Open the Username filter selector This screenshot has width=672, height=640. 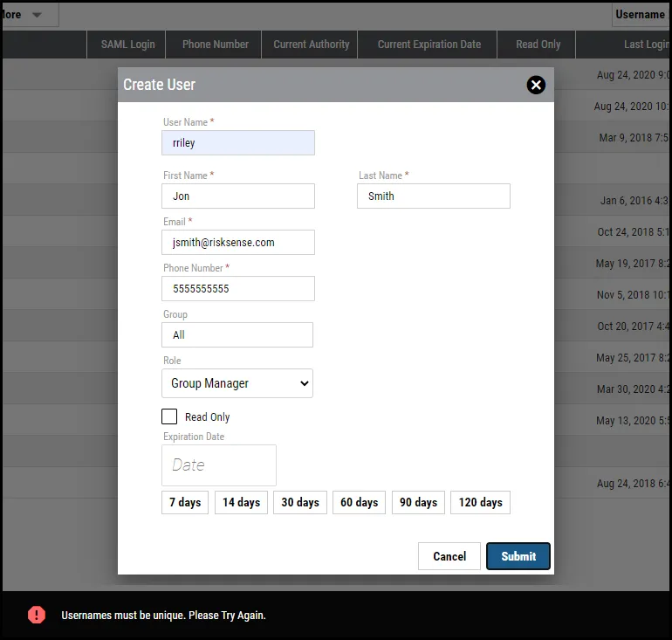point(641,15)
